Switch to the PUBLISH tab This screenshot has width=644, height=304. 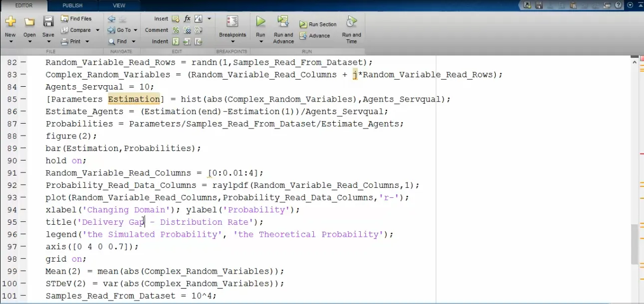73,5
